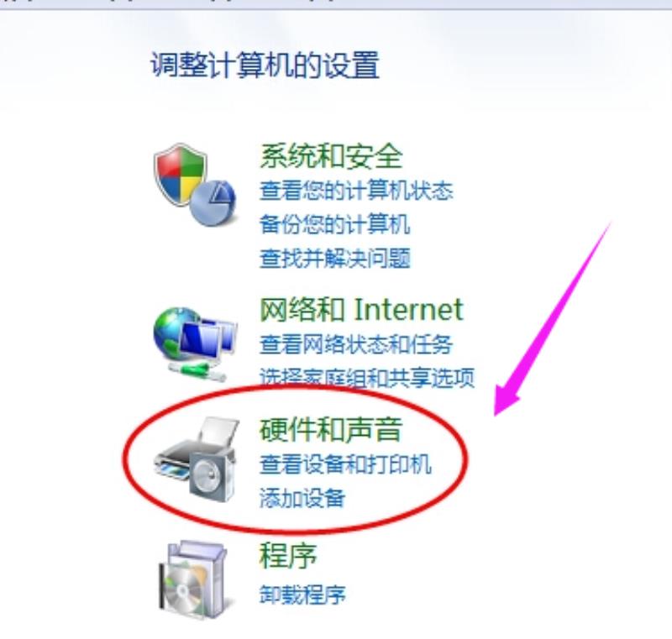Click the Programs software box disc icon
Viewport: 672px width, 639px height.
pyautogui.click(x=193, y=579)
